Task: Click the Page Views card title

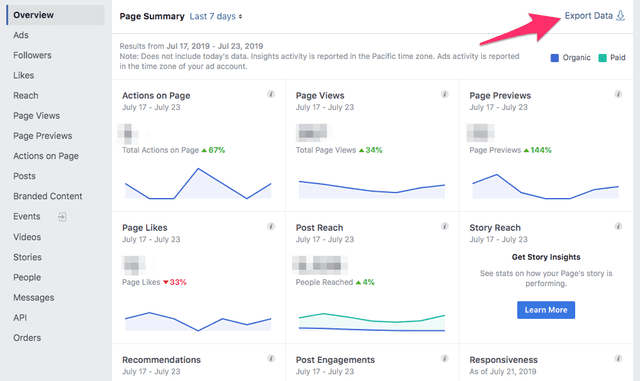Action: tap(320, 96)
